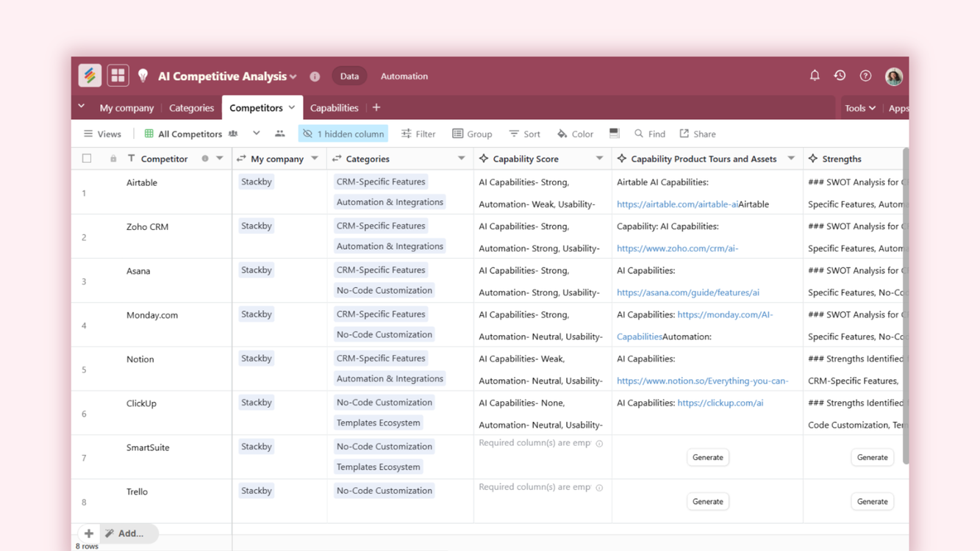Open the Automation tab at the top
980x551 pixels.
coord(404,76)
